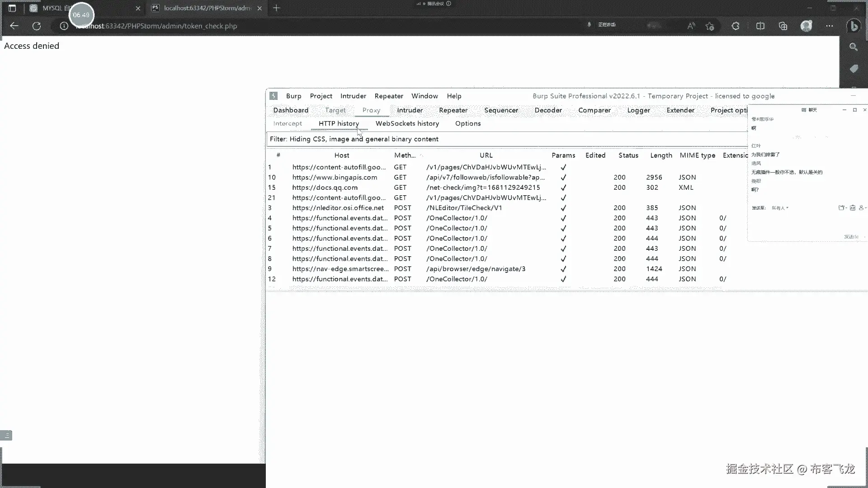This screenshot has height=488, width=868.
Task: Switch to the Repeater tab
Action: tap(453, 110)
